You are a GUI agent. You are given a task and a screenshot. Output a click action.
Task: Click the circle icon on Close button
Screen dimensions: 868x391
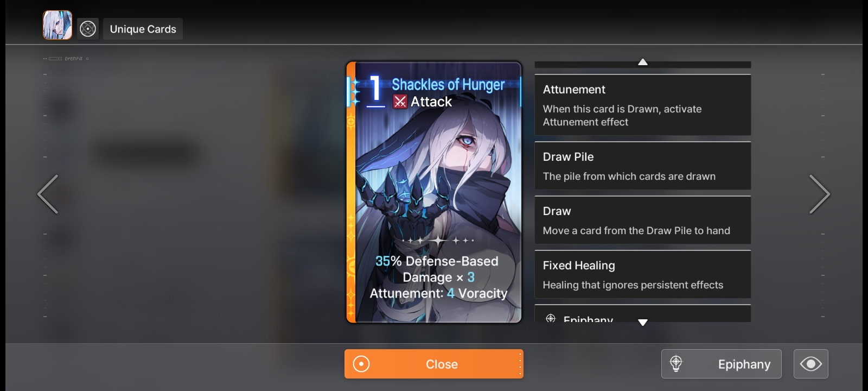(361, 364)
